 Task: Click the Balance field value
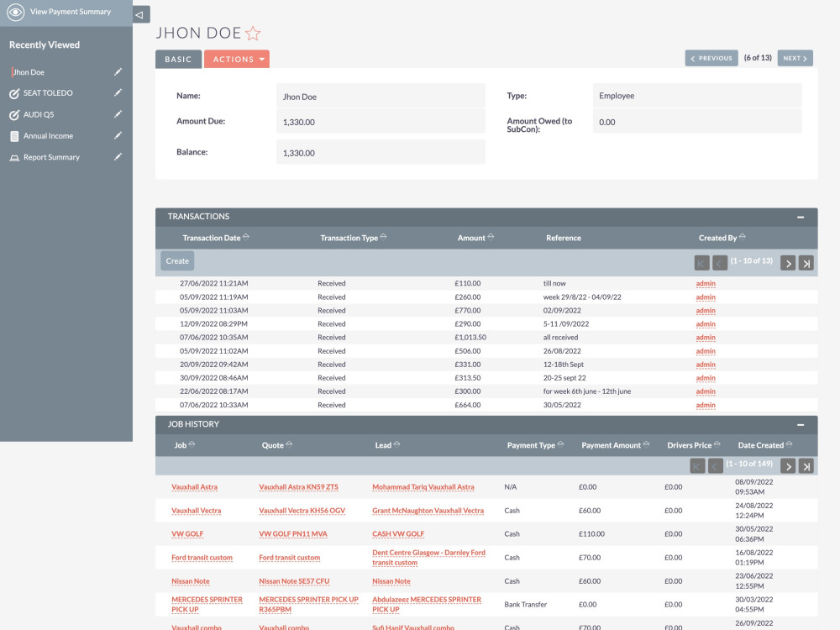pyautogui.click(x=381, y=153)
